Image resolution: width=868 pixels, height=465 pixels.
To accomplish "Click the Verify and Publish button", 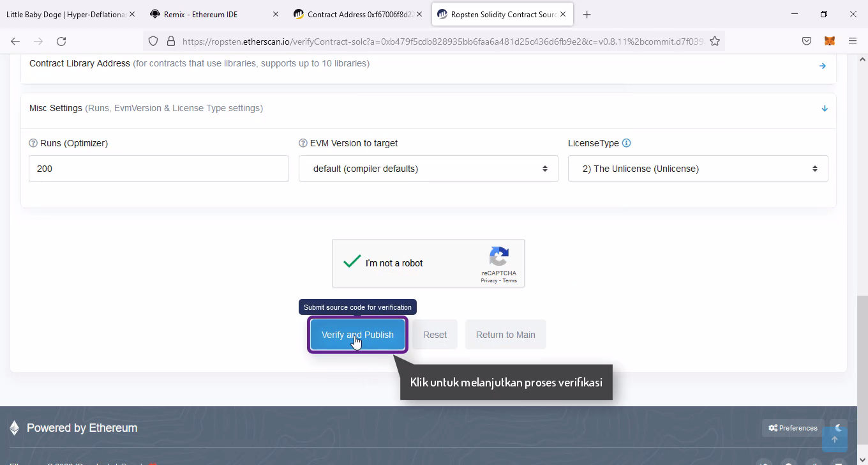I will click(357, 335).
